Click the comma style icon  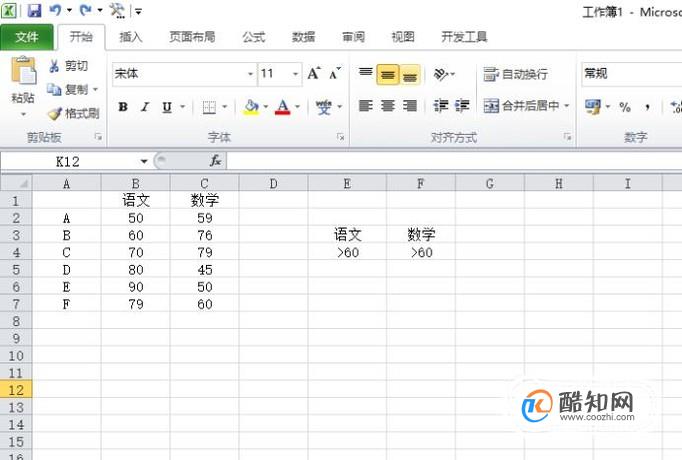point(647,107)
